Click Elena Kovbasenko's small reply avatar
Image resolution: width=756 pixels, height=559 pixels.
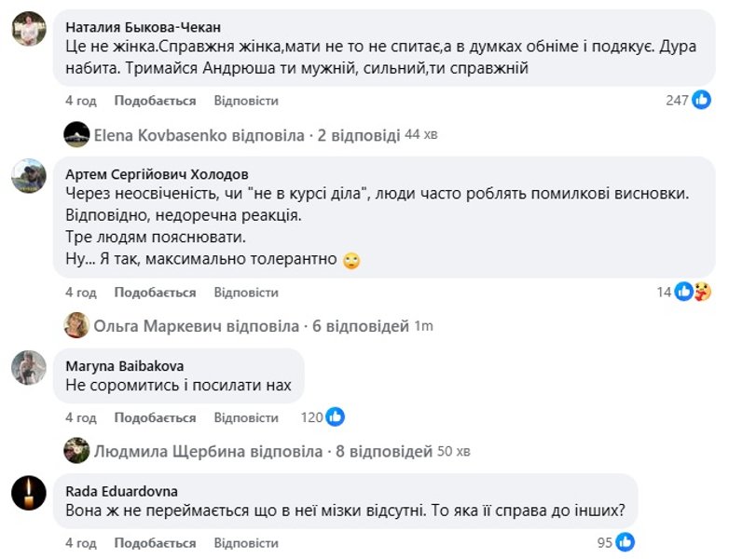click(x=76, y=133)
